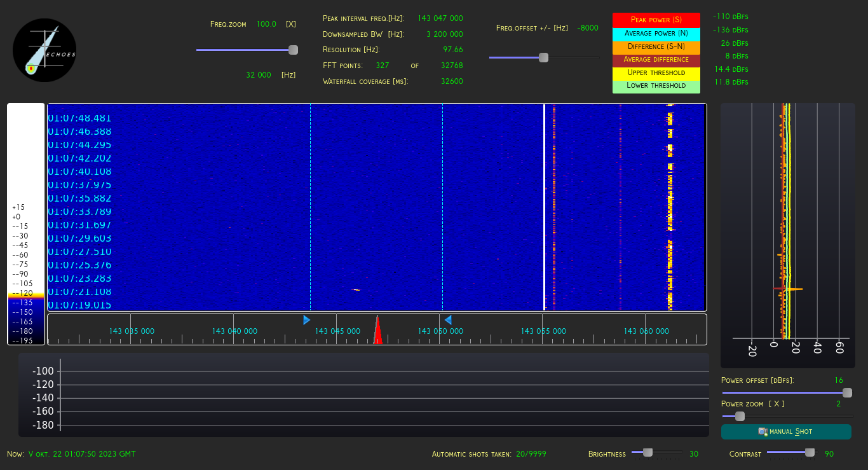
Task: Select the right blue triangle interval marker
Action: 447,320
